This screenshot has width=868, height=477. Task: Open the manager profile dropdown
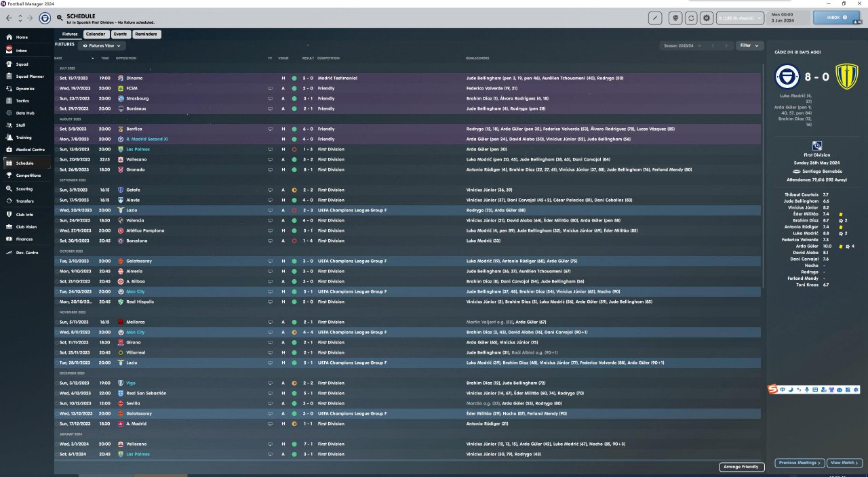click(x=741, y=18)
